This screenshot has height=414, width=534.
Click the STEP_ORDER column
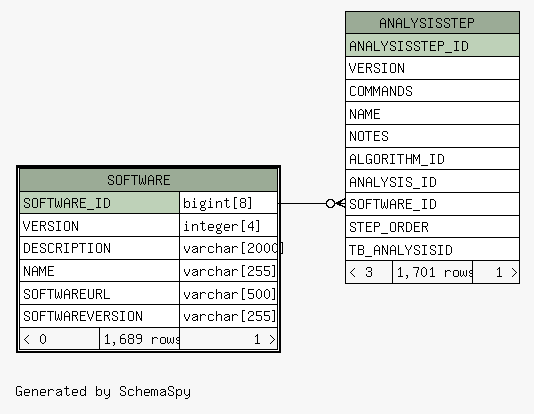(x=433, y=227)
